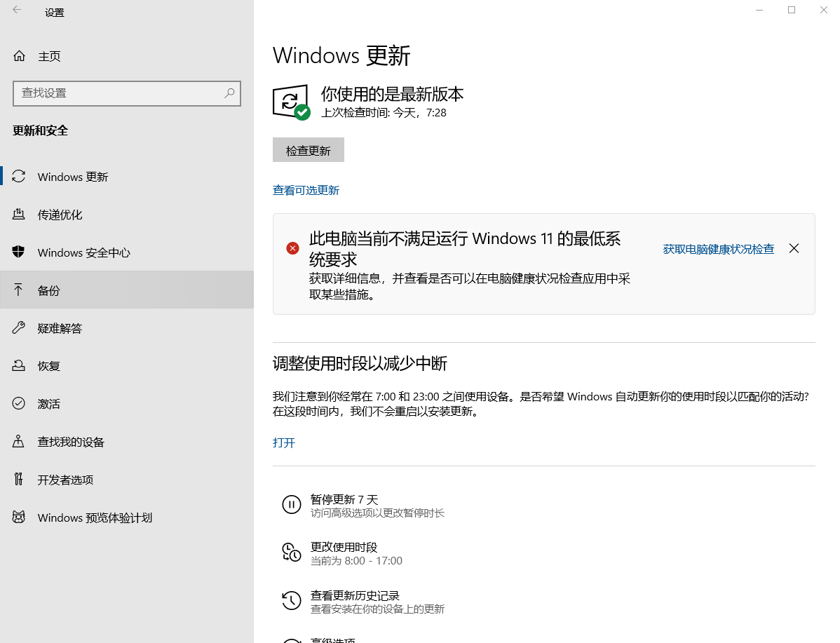Dismiss the Windows 11 requirements notice
Viewport: 840px width, 643px height.
pos(794,248)
